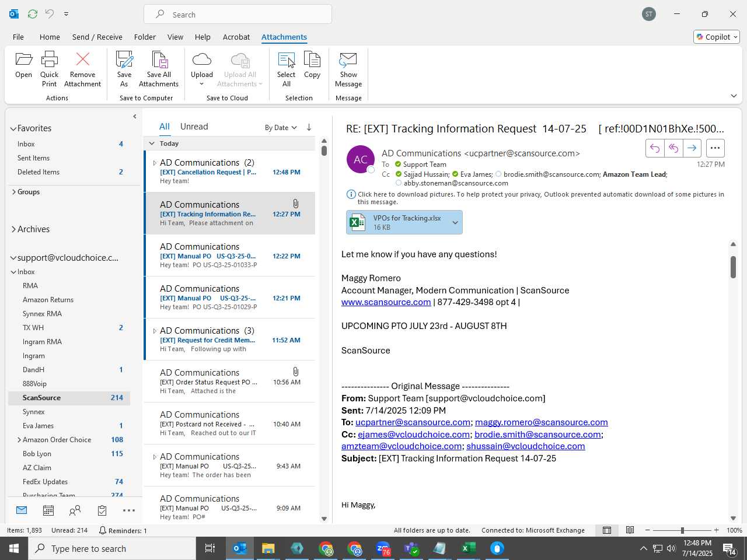Zoom out with minus button
The width and height of the screenshot is (747, 560).
click(x=648, y=530)
